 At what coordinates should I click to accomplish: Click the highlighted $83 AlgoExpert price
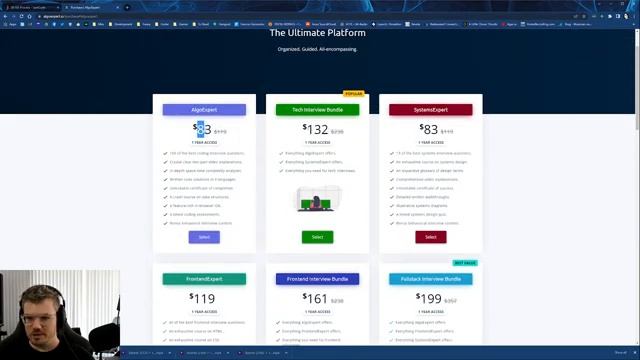click(x=202, y=129)
